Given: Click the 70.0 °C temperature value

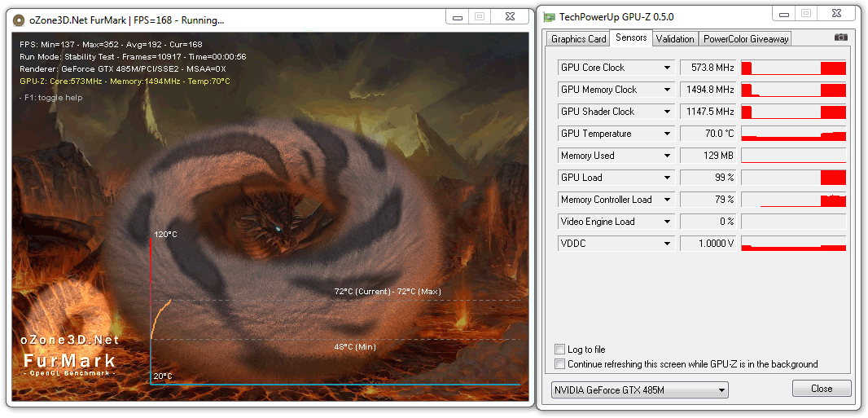Looking at the screenshot, I should click(x=708, y=134).
